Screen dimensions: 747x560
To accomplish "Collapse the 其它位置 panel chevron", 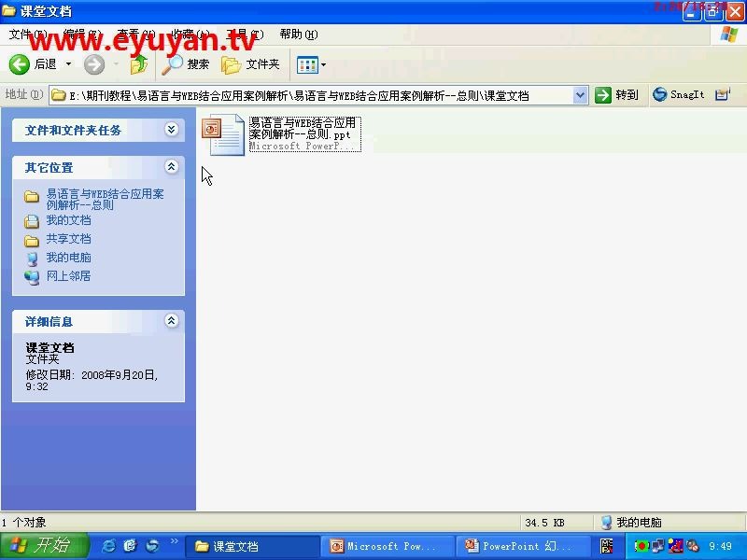I will (x=172, y=167).
